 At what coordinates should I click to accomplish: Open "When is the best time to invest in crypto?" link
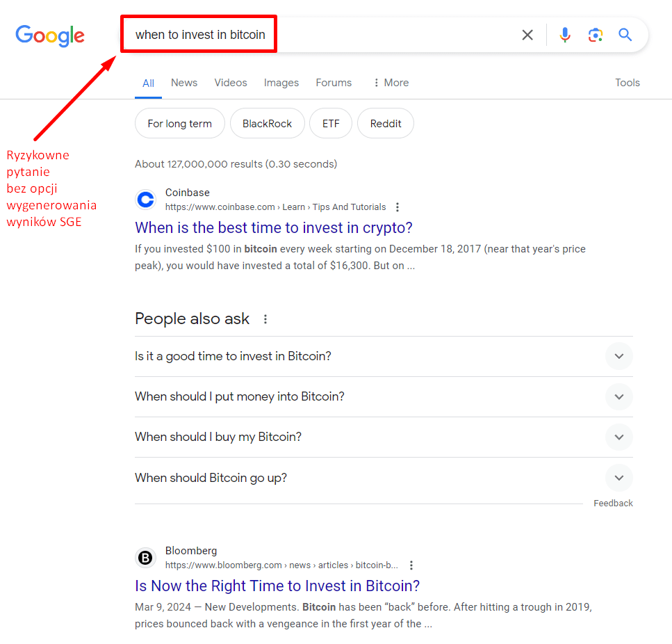[274, 227]
